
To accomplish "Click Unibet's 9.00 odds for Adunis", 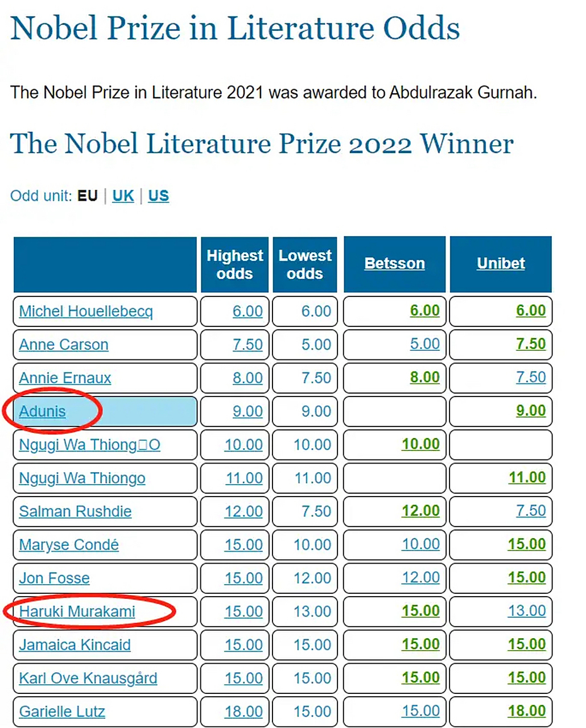I will tap(530, 411).
